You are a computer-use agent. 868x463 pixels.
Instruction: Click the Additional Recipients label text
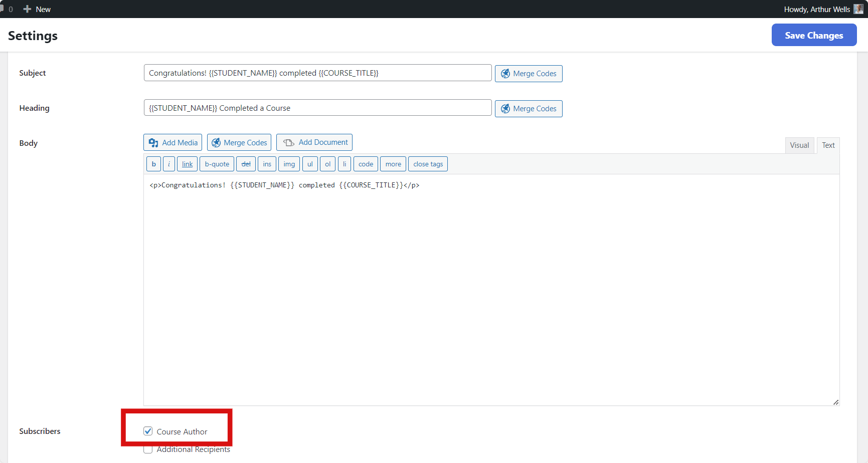point(193,449)
